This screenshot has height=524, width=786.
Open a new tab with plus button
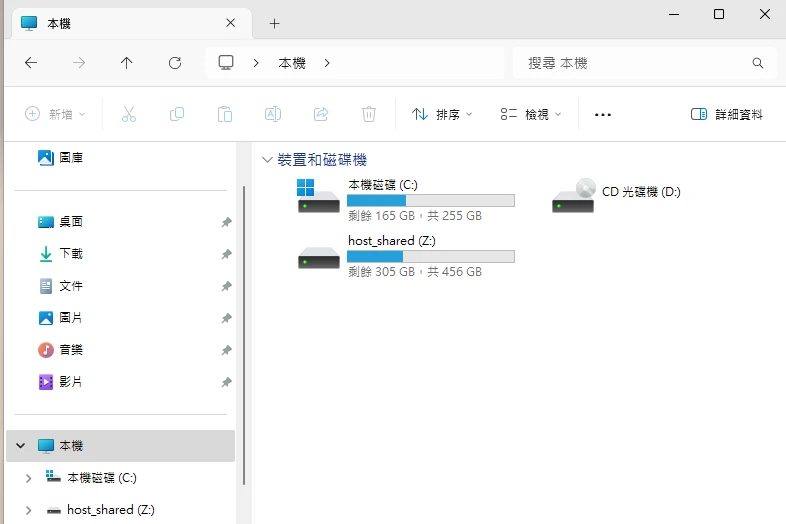coord(274,23)
